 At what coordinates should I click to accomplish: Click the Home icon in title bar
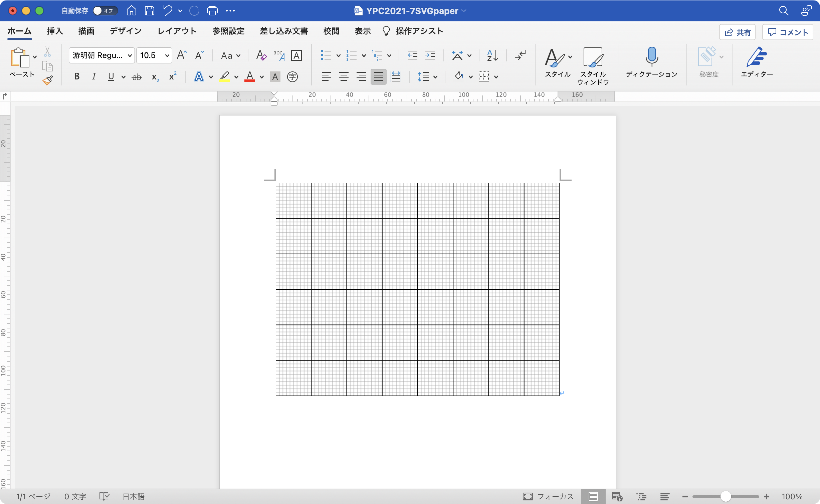coord(131,11)
